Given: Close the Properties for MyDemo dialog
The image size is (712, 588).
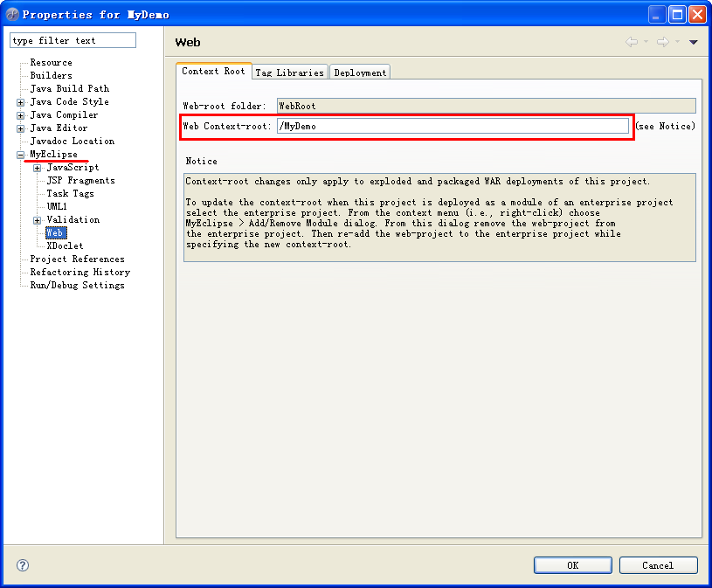Looking at the screenshot, I should click(697, 15).
